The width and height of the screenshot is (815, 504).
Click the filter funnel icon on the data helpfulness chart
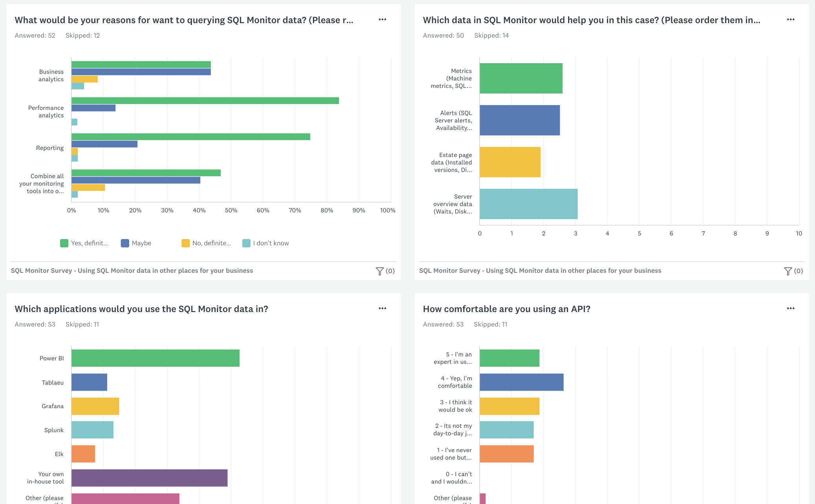coord(788,270)
